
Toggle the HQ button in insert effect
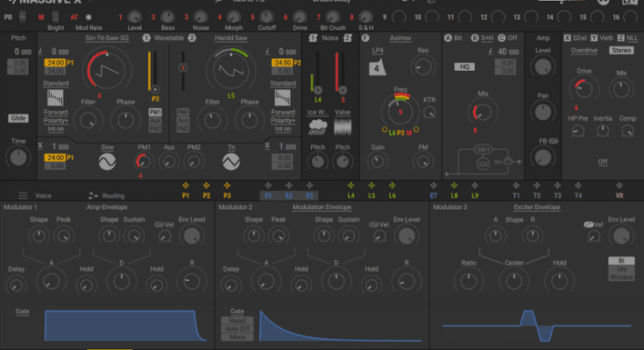pyautogui.click(x=465, y=66)
